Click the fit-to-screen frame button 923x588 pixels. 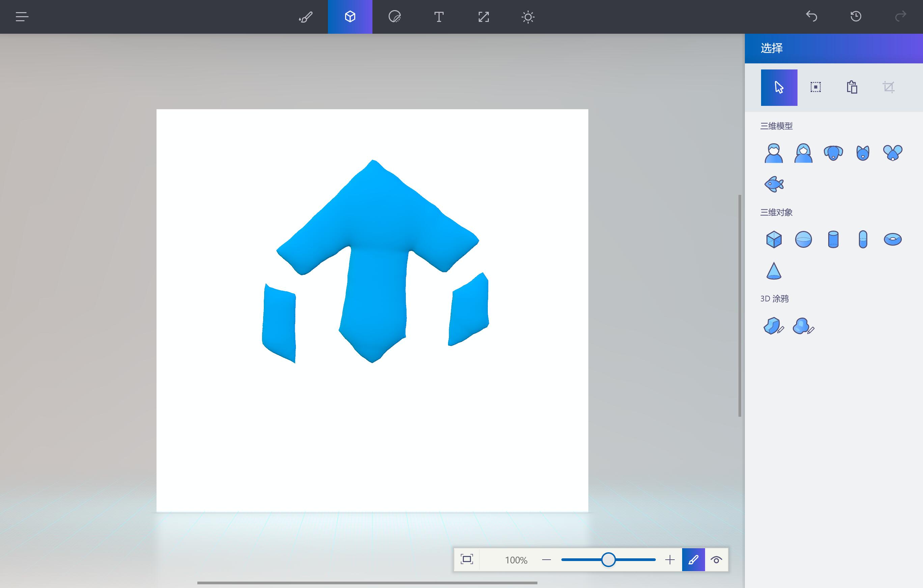(x=467, y=560)
